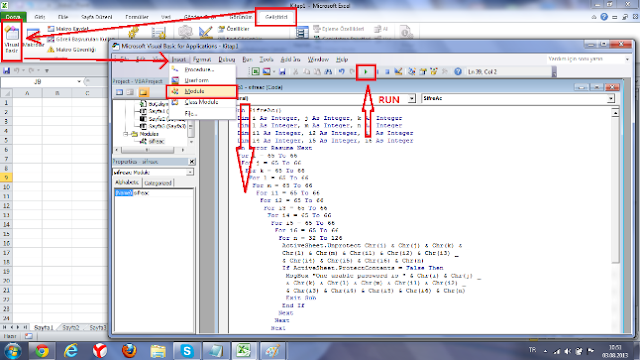The image size is (640, 360).
Task: Click Insert UserForm toolbar icon
Action: [x=266, y=72]
